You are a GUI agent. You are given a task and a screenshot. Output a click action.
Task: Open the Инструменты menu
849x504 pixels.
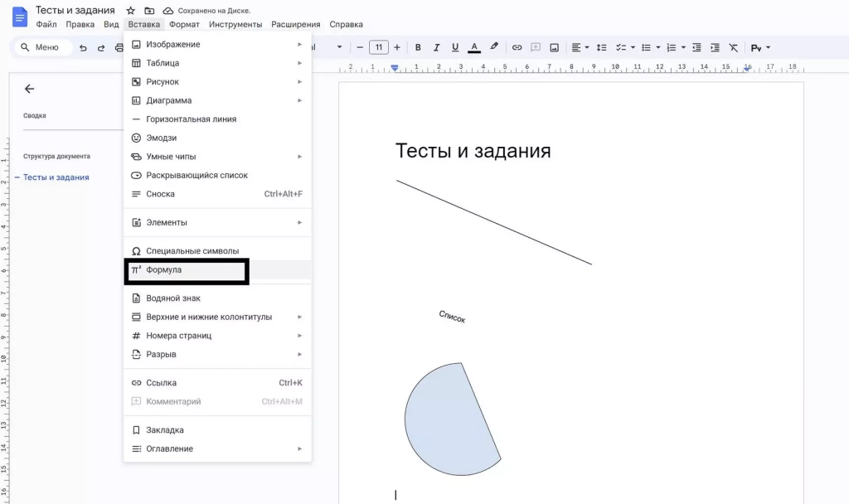click(x=235, y=24)
